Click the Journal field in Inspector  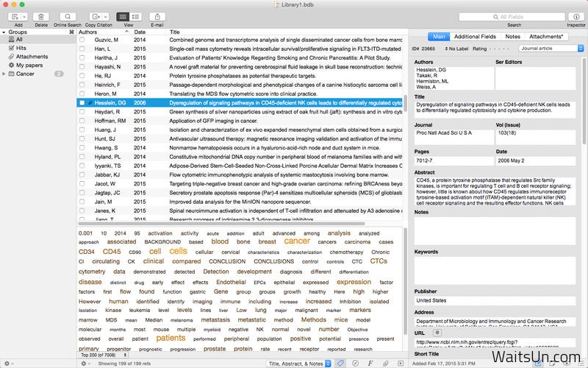[x=453, y=137]
